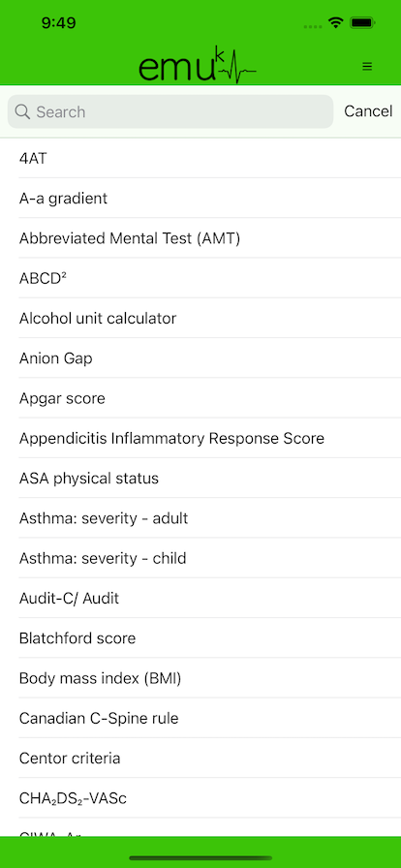Viewport: 401px width, 868px height.
Task: Open Abbreviated Mental Test (AMT)
Action: [200, 238]
